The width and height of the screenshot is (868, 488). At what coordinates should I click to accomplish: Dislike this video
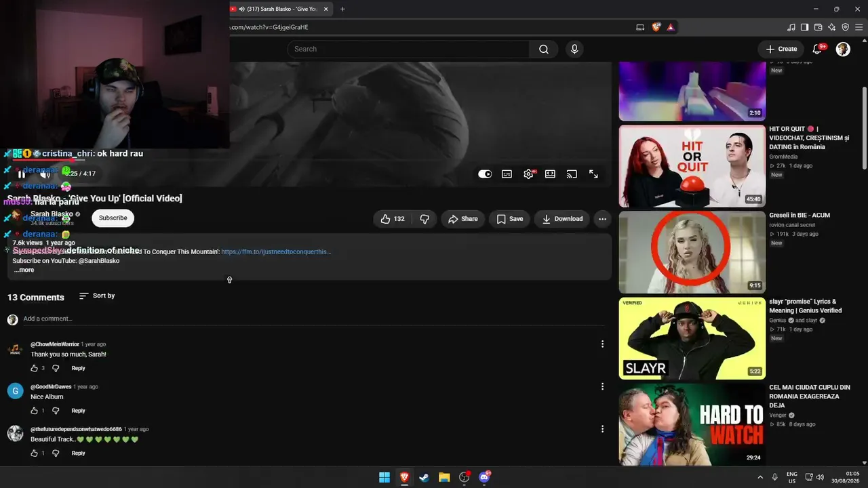425,219
